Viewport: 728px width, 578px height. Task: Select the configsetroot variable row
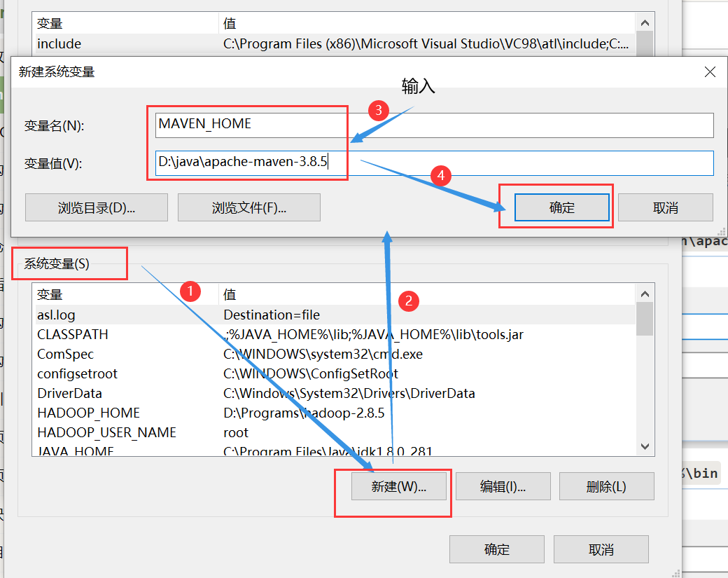point(335,373)
